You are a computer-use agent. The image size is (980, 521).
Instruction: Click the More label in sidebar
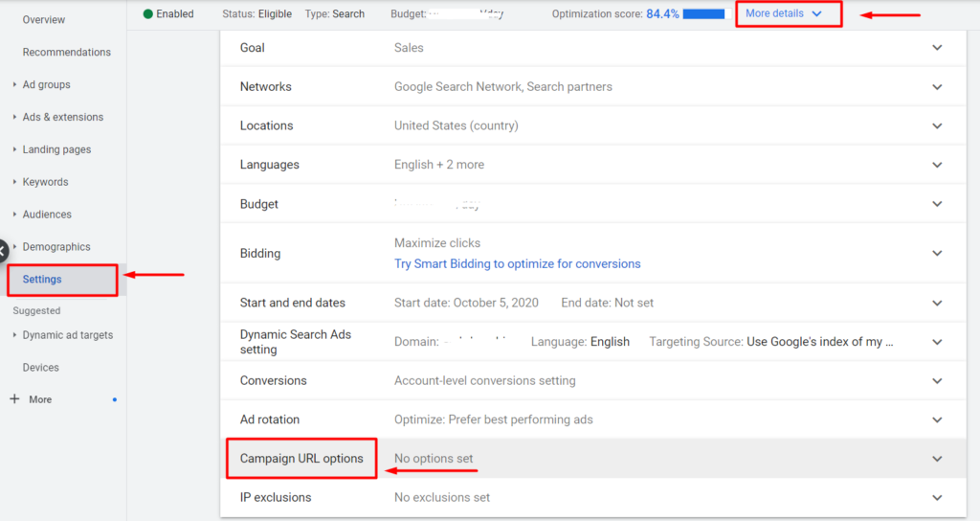click(40, 399)
